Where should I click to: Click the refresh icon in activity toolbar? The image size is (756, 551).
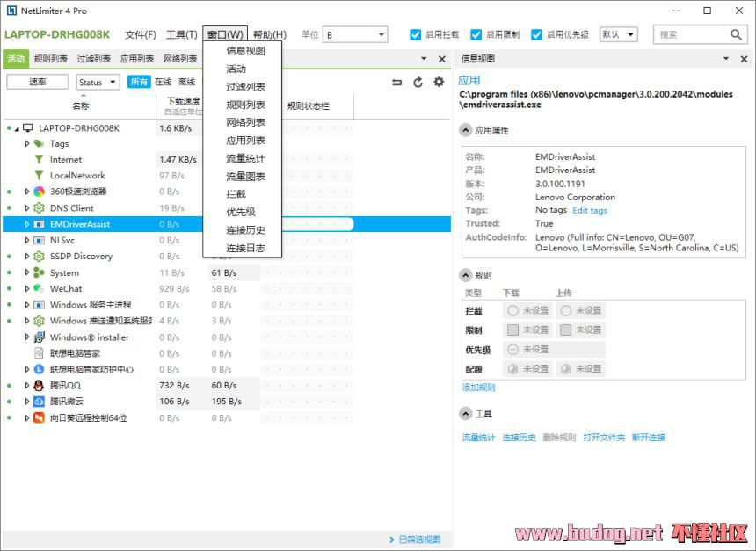[418, 82]
